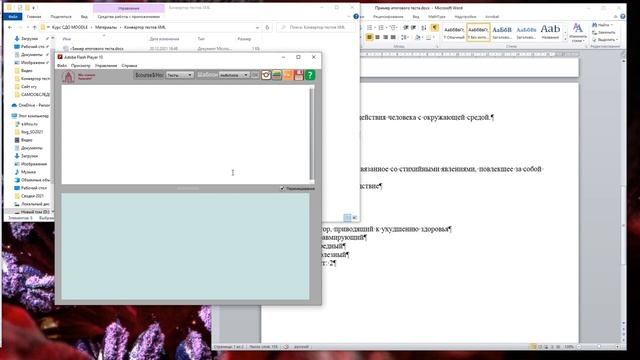Select center alignment in Word ribbon
The height and width of the screenshot is (360, 640).
click(x=377, y=37)
